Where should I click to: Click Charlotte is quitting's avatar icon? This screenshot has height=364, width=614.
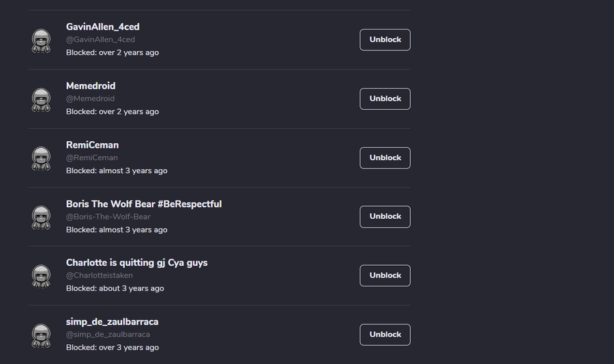coord(42,276)
